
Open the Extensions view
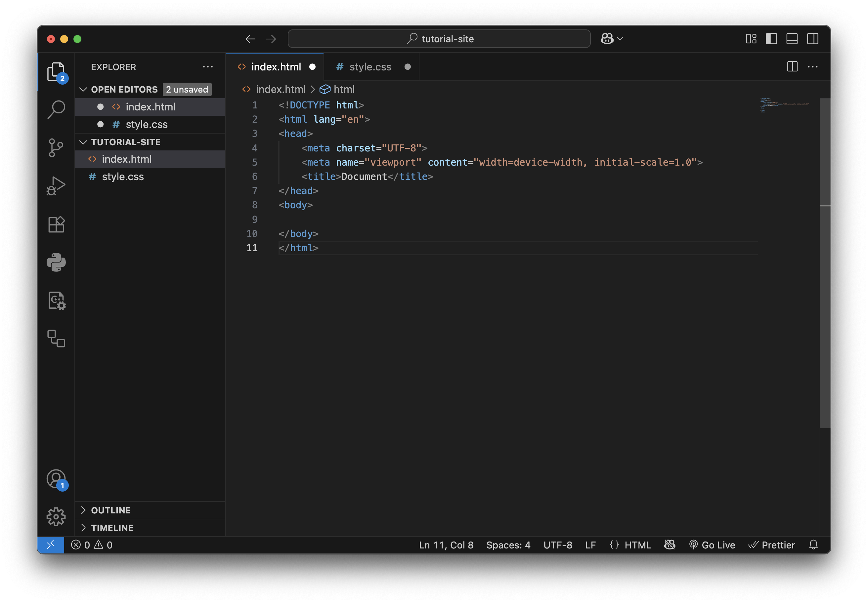pos(56,224)
